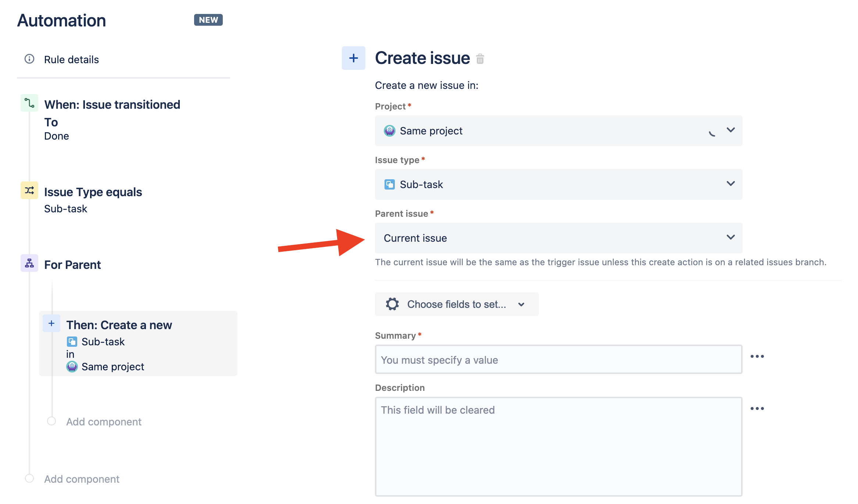Screen dimensions: 858x504
Task: Open the Sub-task issue type dropdown
Action: (558, 184)
